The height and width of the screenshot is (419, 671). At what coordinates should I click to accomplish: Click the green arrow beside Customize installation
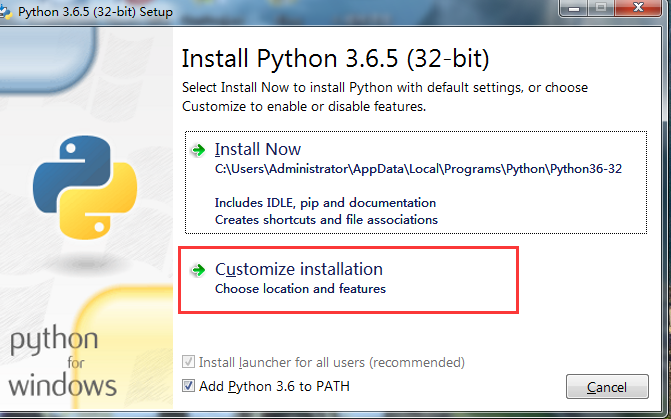click(x=198, y=270)
